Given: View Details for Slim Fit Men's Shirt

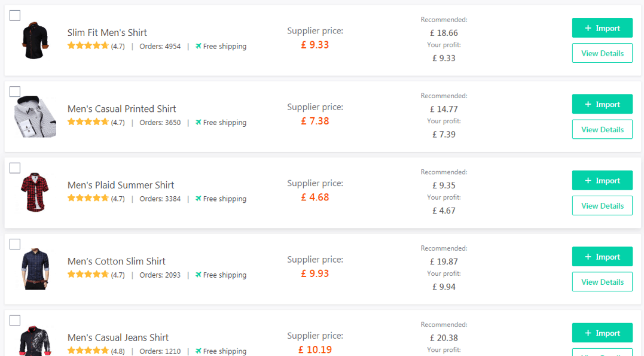Looking at the screenshot, I should tap(602, 53).
